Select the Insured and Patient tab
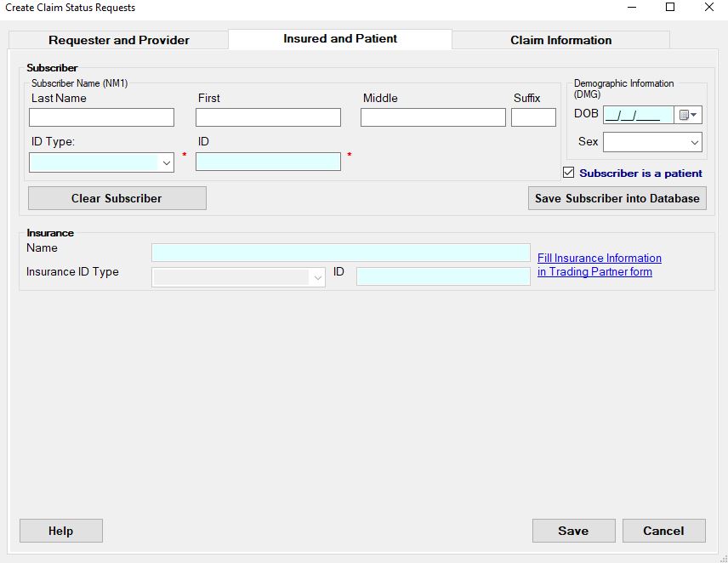This screenshot has height=563, width=728. tap(340, 39)
